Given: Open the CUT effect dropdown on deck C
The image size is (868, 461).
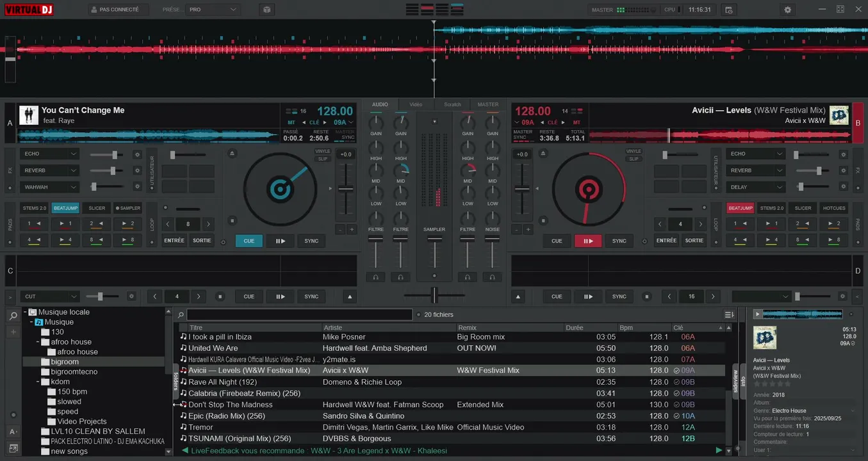Looking at the screenshot, I should (x=49, y=296).
